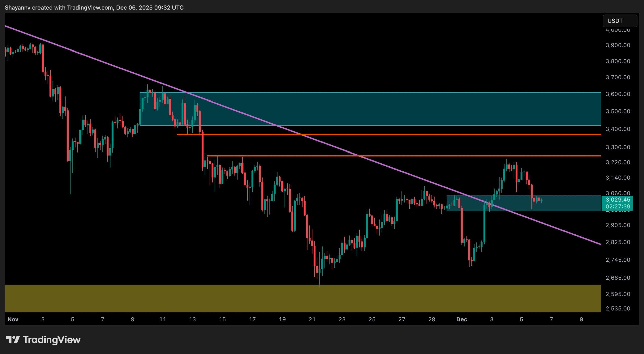Open the USDT currency selector
644x354 pixels.
pos(620,21)
